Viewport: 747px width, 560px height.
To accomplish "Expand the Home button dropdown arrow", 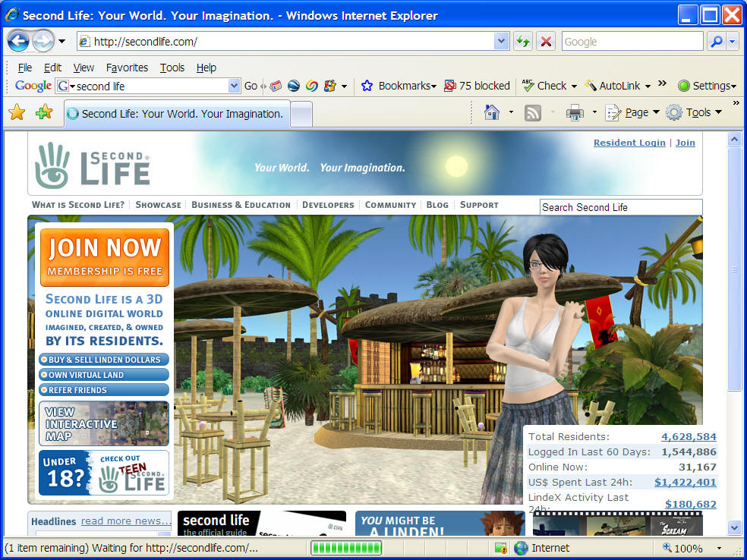I will [x=511, y=112].
